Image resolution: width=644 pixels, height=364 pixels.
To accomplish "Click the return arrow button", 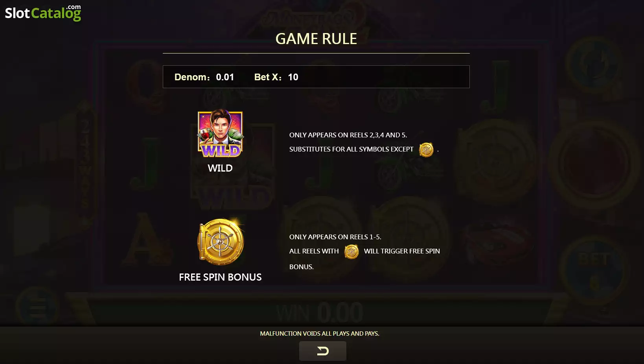I will pyautogui.click(x=322, y=351).
